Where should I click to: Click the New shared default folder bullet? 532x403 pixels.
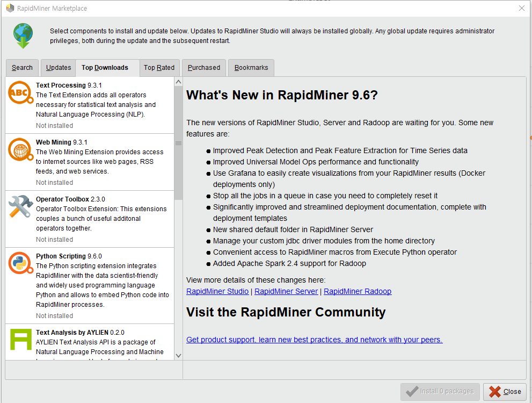[293, 229]
